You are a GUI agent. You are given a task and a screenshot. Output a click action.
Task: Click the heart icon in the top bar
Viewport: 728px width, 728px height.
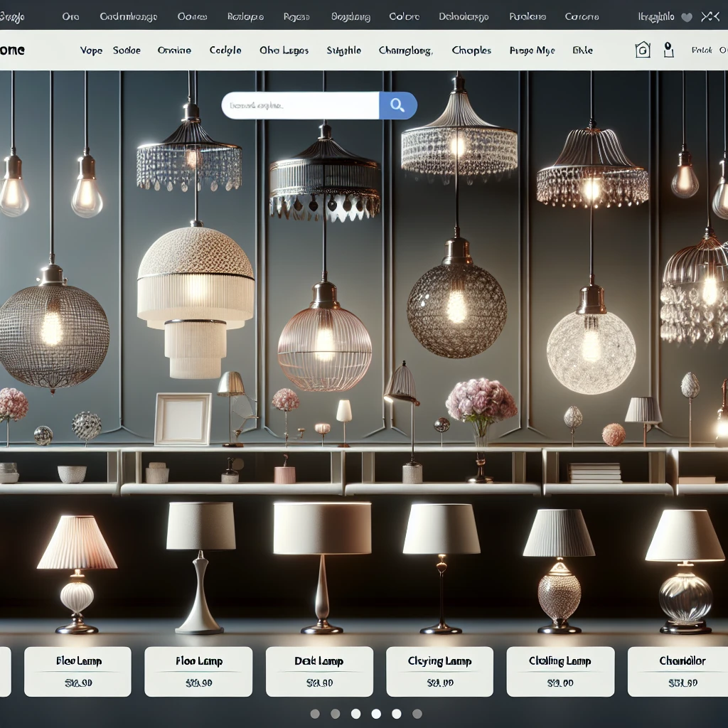pyautogui.click(x=687, y=16)
